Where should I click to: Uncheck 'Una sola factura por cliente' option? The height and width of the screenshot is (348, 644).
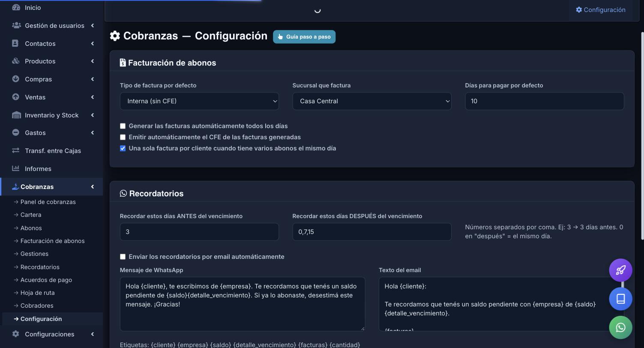123,148
